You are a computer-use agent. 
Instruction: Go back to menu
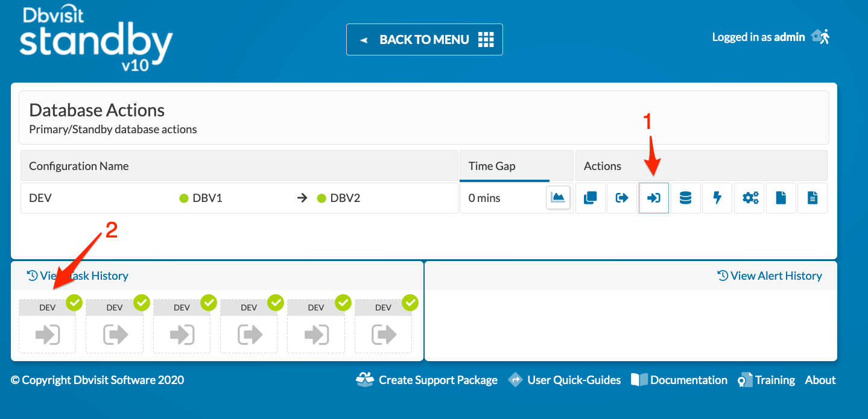[x=425, y=40]
